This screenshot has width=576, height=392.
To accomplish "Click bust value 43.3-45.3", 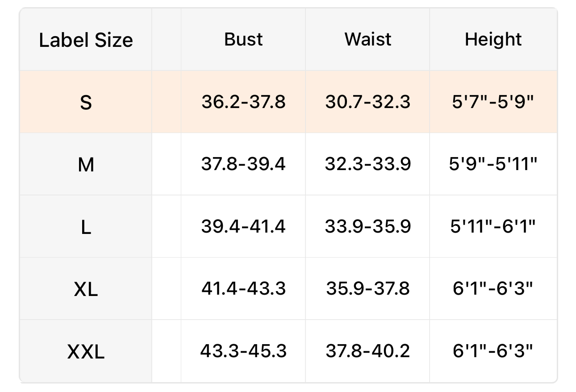I will [x=243, y=351].
